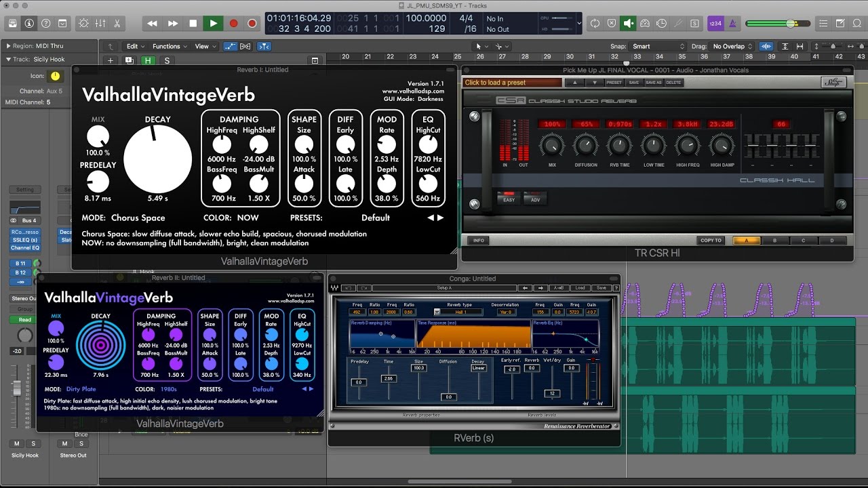Click the SAVE AS button in CSR reverb
Viewport: 868px width, 488px height.
(653, 83)
